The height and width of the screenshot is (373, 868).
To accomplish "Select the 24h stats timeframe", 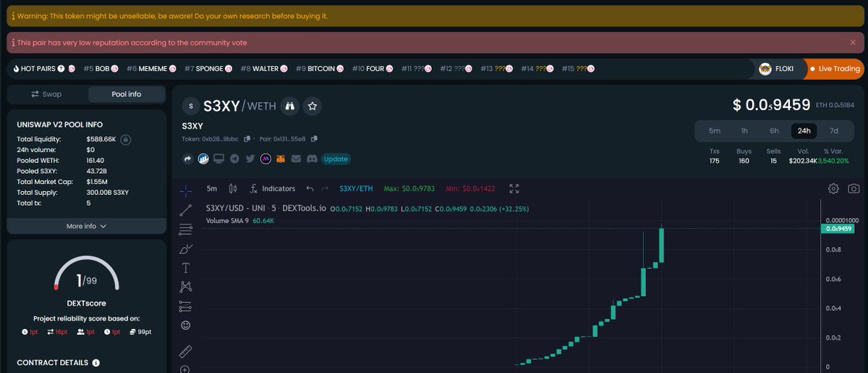I will pyautogui.click(x=804, y=131).
